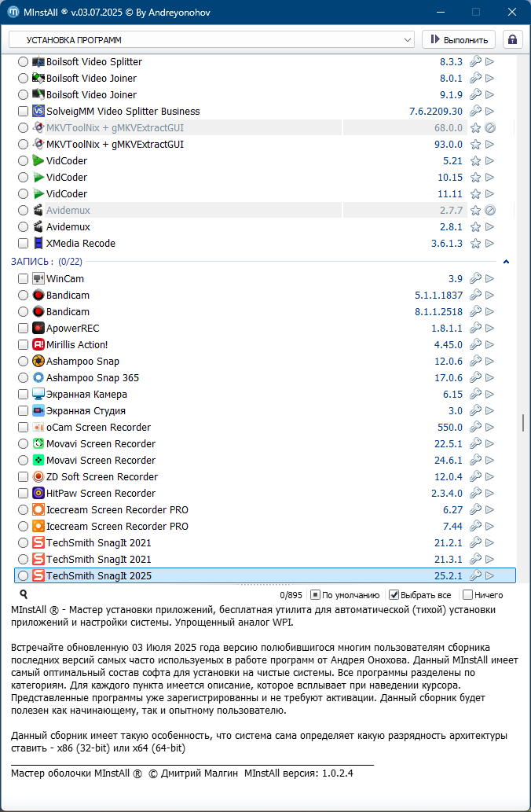Click key icon for Icecream Recorder 7.44
The width and height of the screenshot is (531, 812).
click(476, 526)
